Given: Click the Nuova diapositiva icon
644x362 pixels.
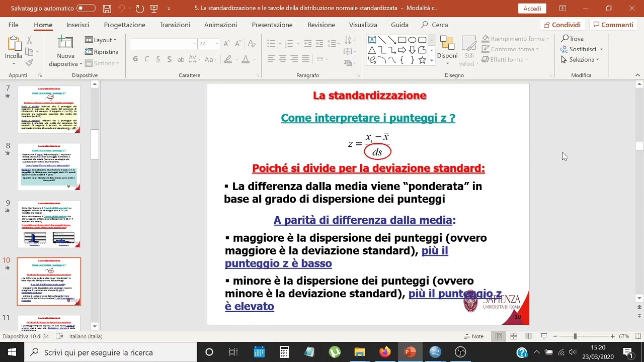Looking at the screenshot, I should pyautogui.click(x=65, y=43).
